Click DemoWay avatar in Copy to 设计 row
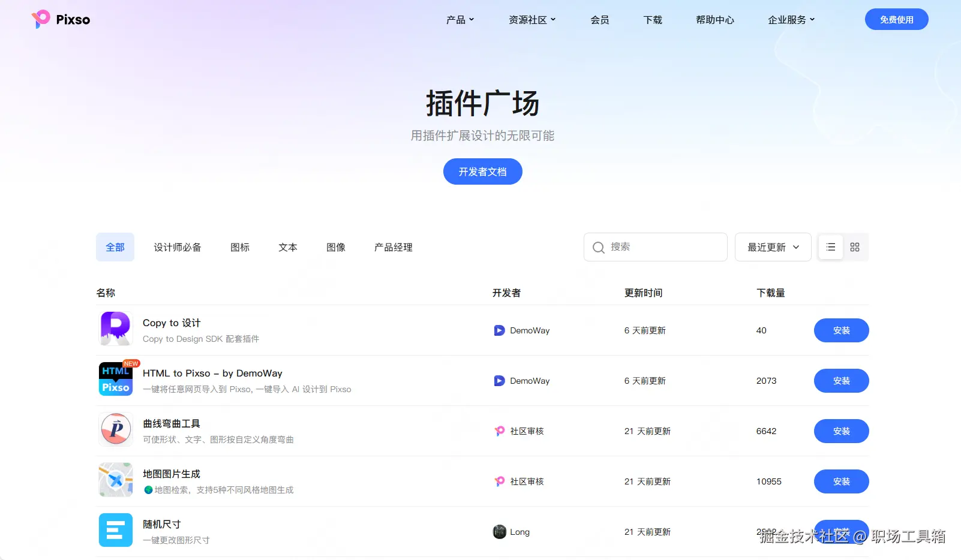 pyautogui.click(x=499, y=330)
